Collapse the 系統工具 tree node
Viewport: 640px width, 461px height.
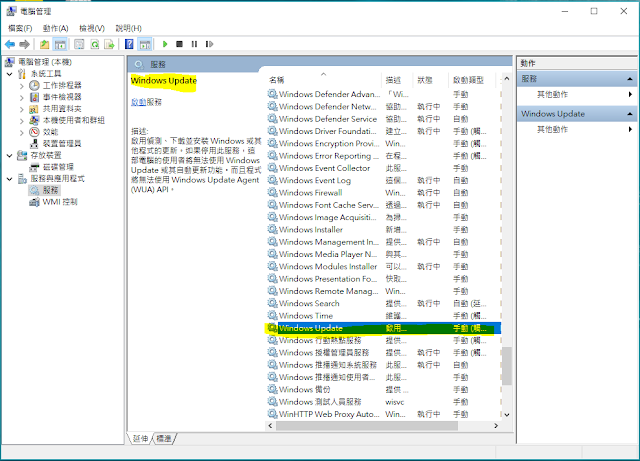[9, 74]
